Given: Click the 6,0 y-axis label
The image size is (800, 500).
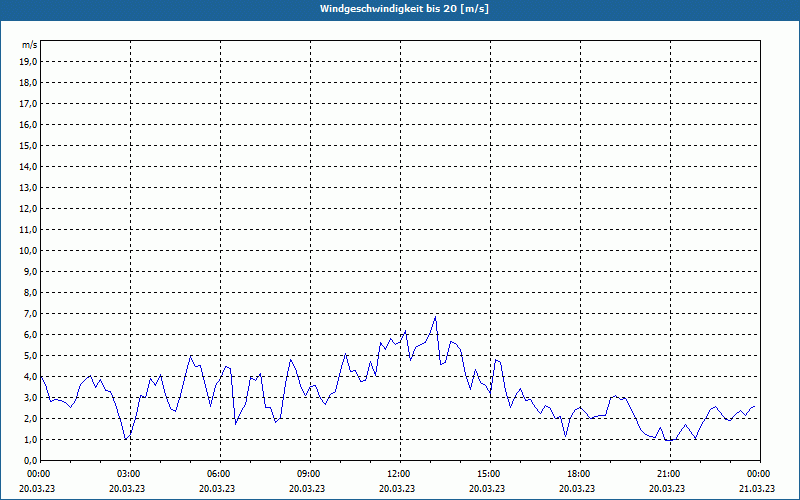Looking at the screenshot, I should point(30,335).
